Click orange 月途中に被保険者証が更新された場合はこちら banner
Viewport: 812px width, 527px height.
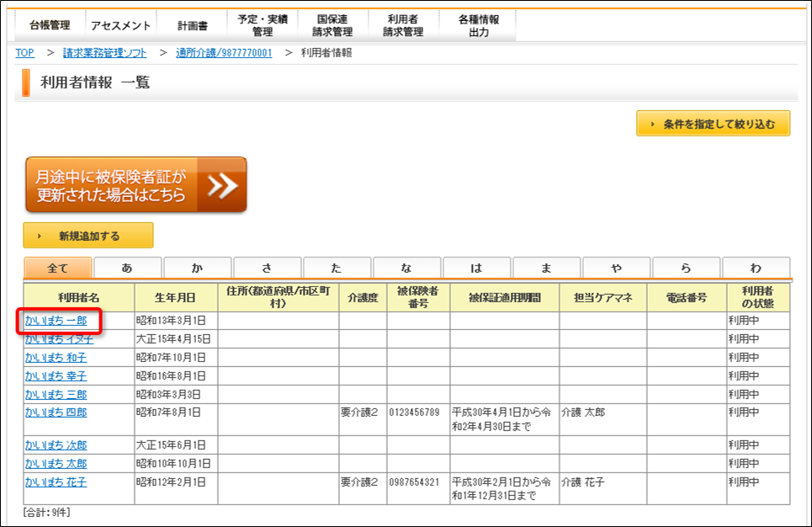pyautogui.click(x=136, y=185)
